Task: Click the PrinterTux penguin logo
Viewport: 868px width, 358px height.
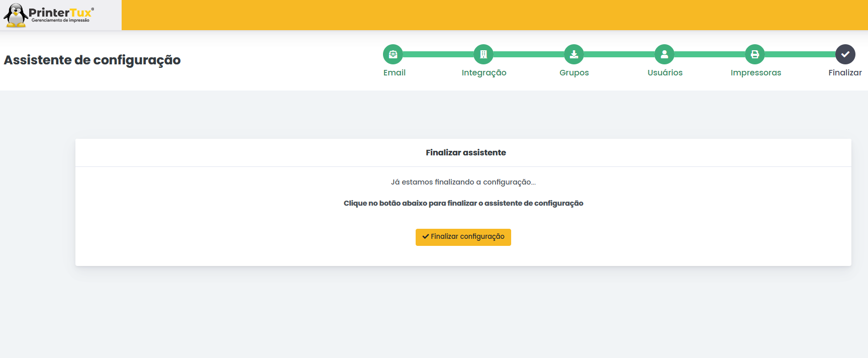Action: pos(16,15)
